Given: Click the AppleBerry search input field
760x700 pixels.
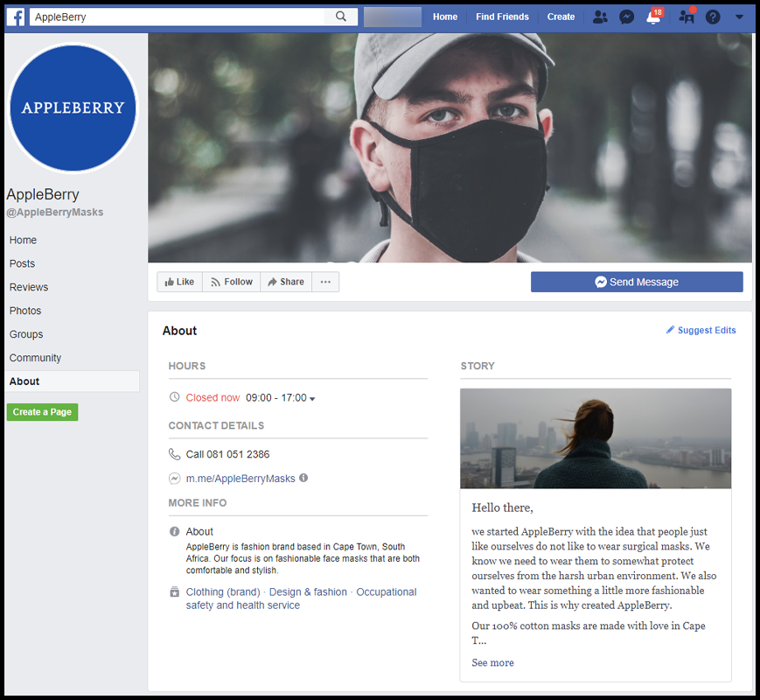Looking at the screenshot, I should click(178, 17).
